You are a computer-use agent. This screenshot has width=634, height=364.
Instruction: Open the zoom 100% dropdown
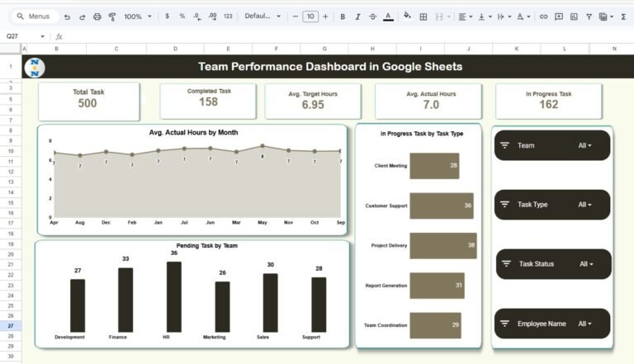pos(138,17)
